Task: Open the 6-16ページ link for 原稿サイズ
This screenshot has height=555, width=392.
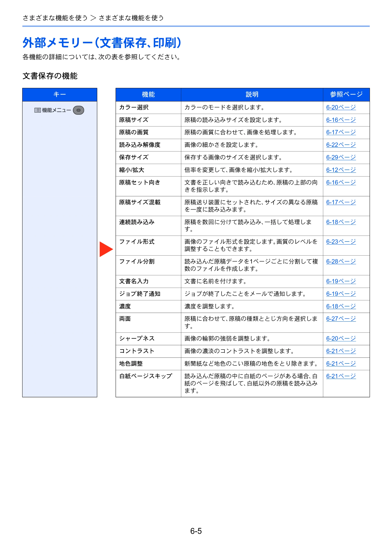Action: [341, 120]
